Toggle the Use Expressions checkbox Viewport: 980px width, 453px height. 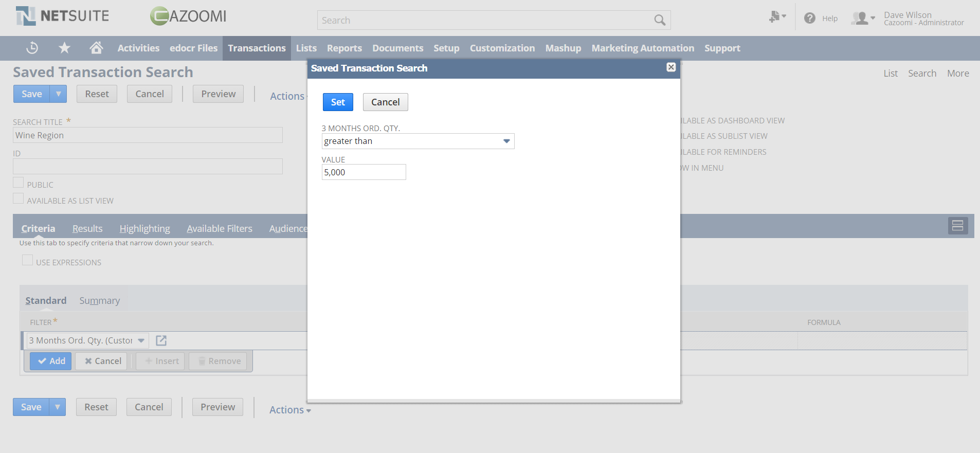click(28, 261)
